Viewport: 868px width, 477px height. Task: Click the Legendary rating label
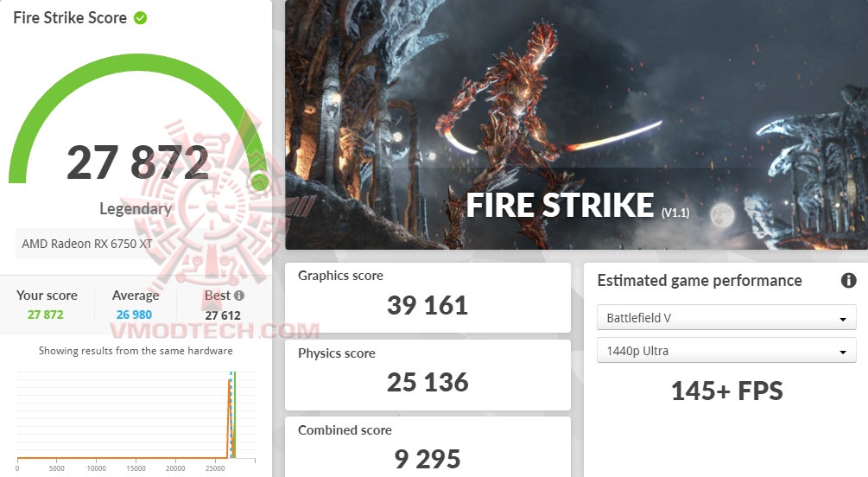tap(136, 208)
